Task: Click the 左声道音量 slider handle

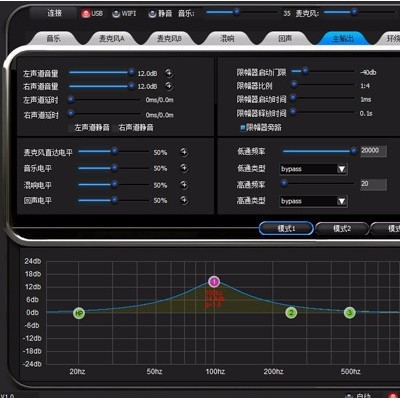Action: coord(131,72)
